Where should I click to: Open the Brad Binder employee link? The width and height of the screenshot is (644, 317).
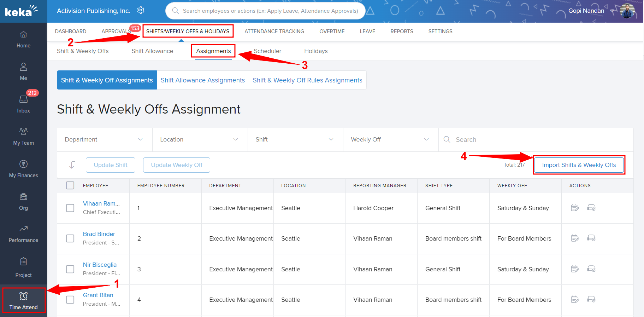pos(99,234)
